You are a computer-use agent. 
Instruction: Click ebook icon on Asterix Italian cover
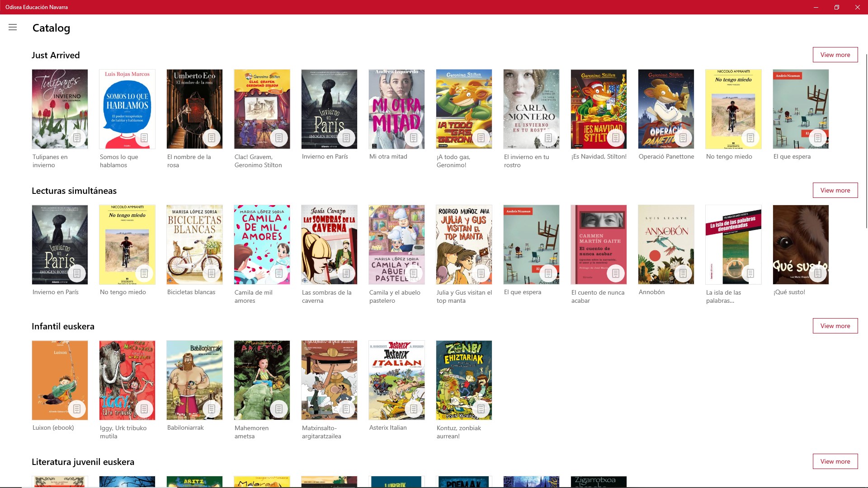tap(414, 409)
